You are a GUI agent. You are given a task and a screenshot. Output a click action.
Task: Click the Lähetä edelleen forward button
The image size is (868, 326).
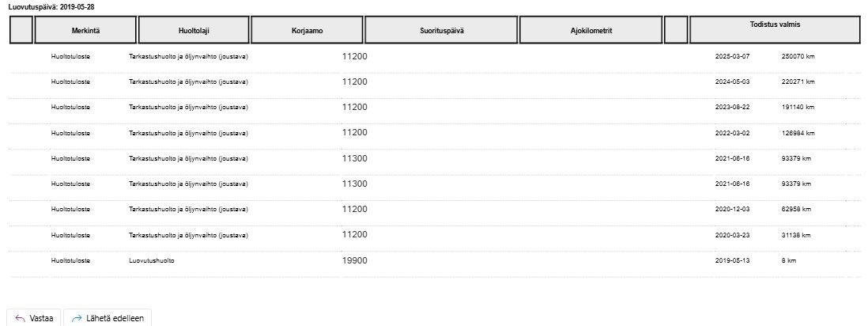[108, 318]
